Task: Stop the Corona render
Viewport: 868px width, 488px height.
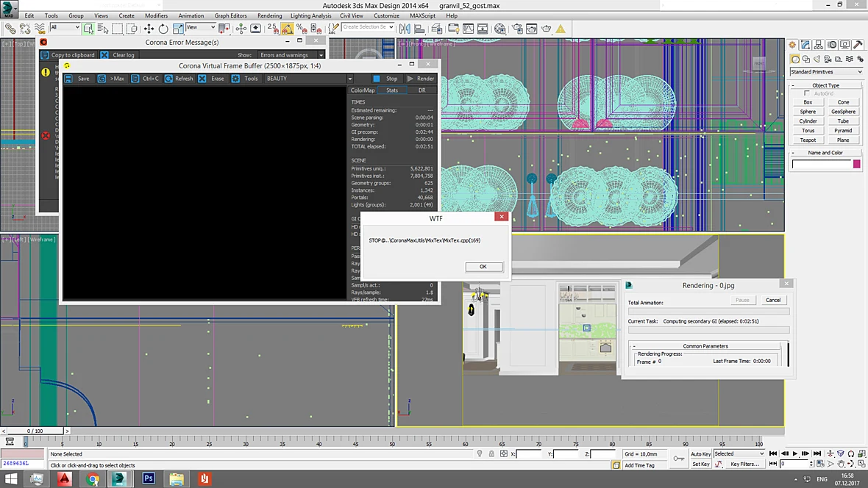Action: pos(385,79)
